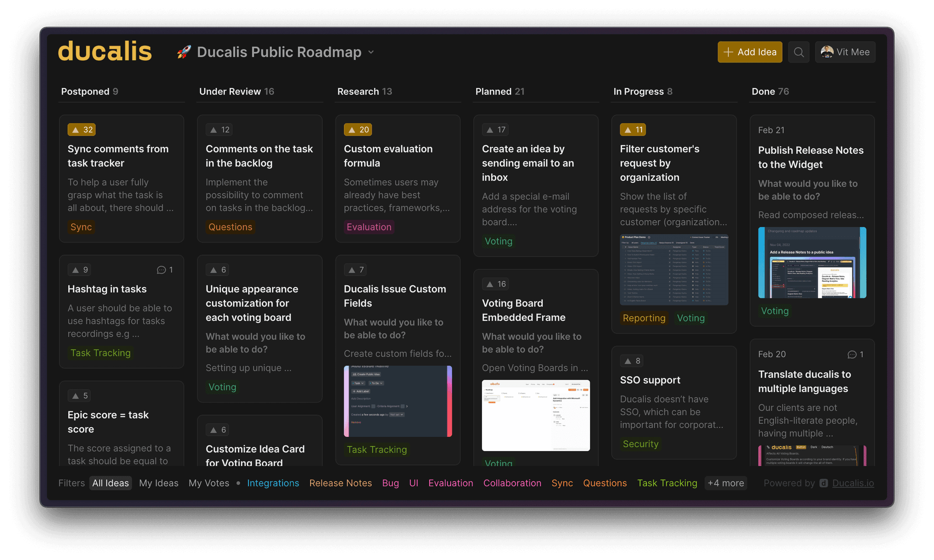The image size is (934, 560).
Task: Open comment icon on Translate ducalis card
Action: [x=852, y=354]
